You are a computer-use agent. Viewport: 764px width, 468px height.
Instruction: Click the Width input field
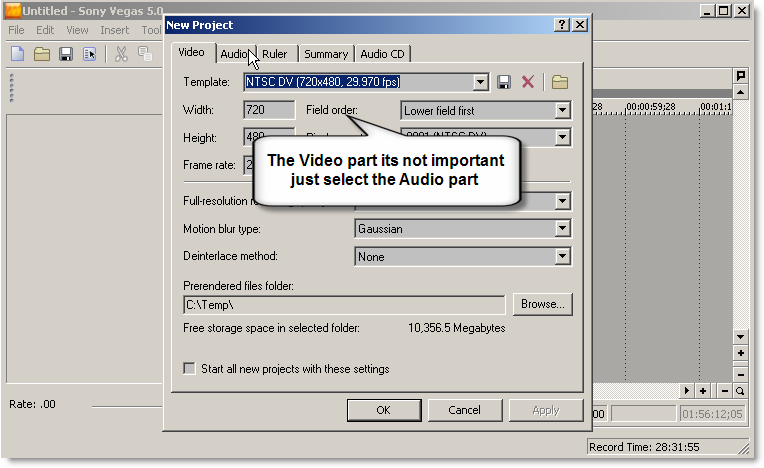tap(269, 110)
